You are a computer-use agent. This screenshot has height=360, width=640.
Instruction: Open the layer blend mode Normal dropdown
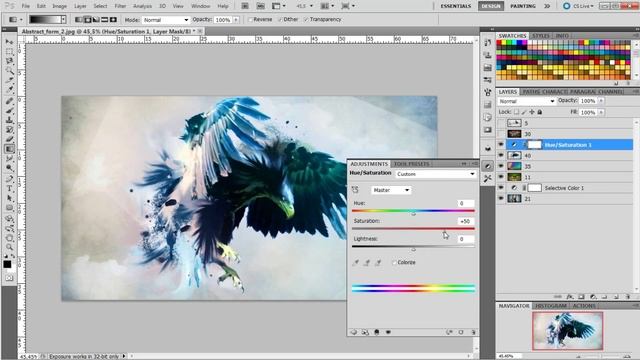coord(527,101)
